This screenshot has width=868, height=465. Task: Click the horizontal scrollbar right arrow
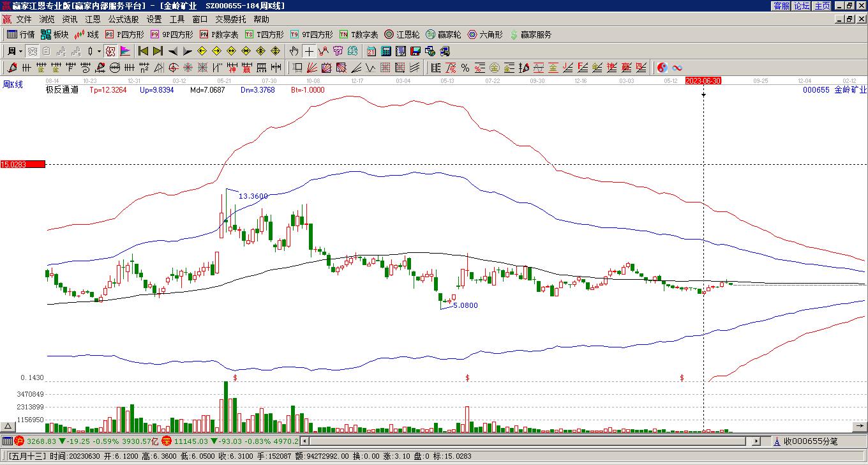point(756,441)
